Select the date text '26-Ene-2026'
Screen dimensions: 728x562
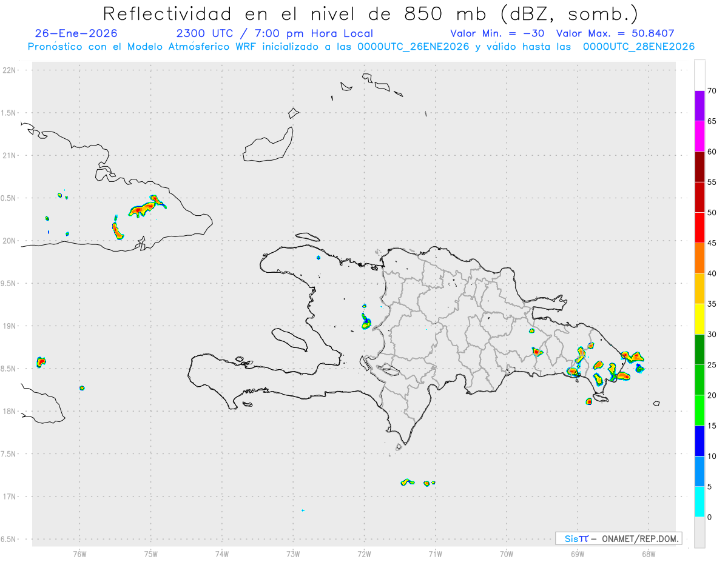pyautogui.click(x=76, y=33)
